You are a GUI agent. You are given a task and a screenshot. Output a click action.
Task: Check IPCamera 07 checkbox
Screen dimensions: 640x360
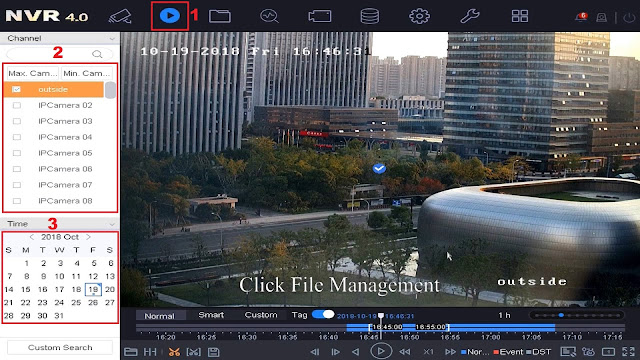pyautogui.click(x=17, y=185)
